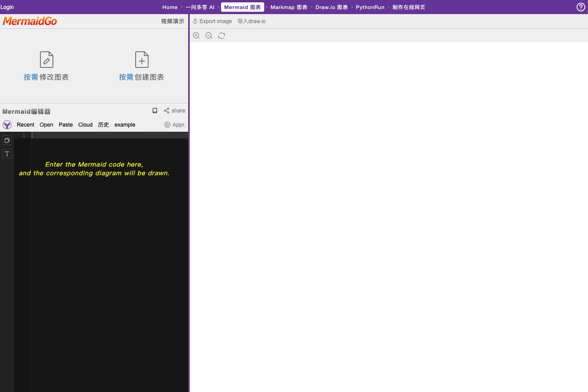Reset diagram view with refresh icon
This screenshot has height=392, width=588.
point(221,36)
